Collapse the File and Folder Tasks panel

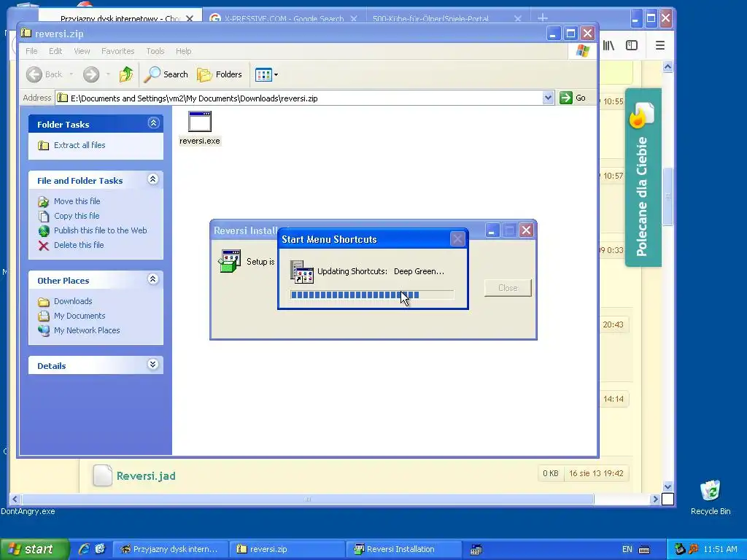click(x=153, y=179)
